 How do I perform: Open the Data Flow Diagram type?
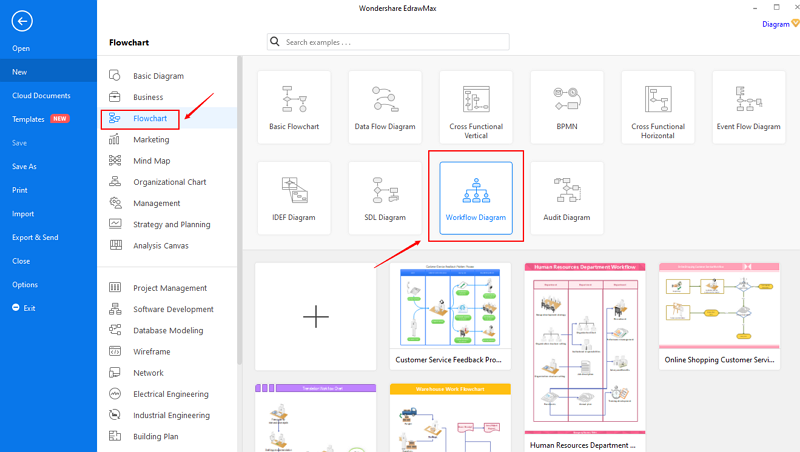385,107
